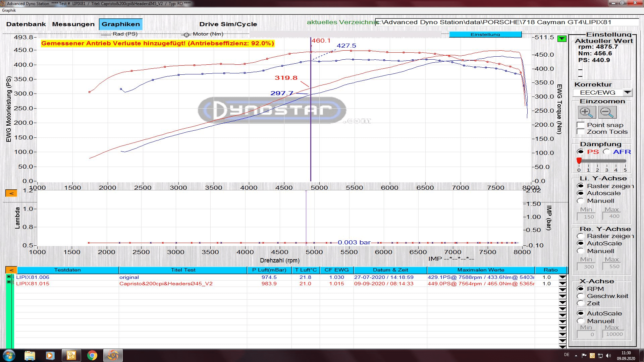Click the Einstellung button above the graph
Viewport: 644px width, 362px height.
pyautogui.click(x=485, y=34)
